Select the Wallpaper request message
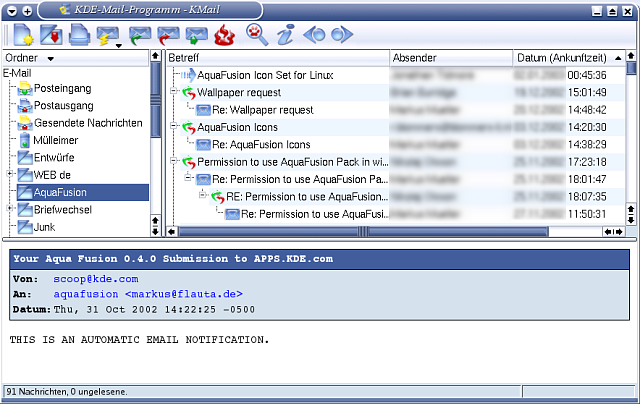This screenshot has height=405, width=640. (x=239, y=93)
